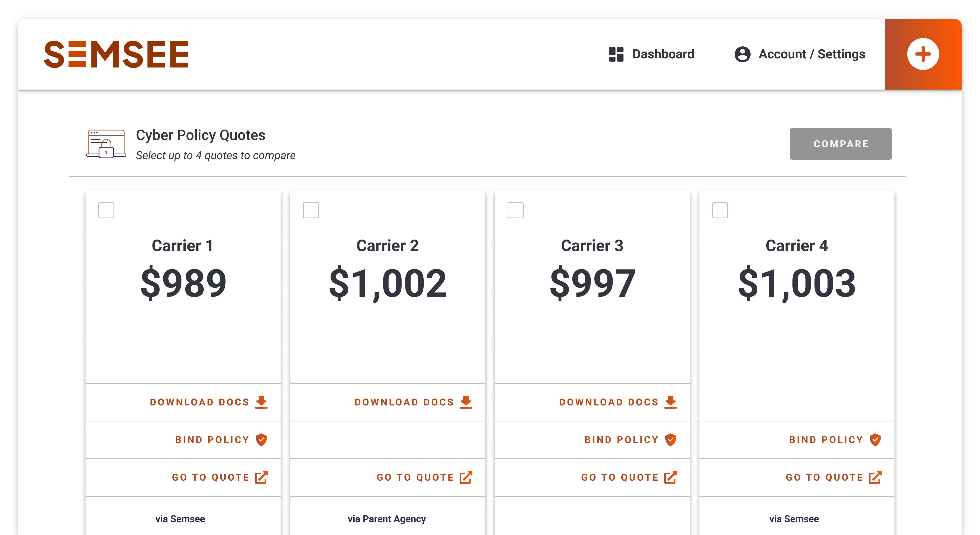Open Account / Settings menu
980x535 pixels.
(x=812, y=54)
